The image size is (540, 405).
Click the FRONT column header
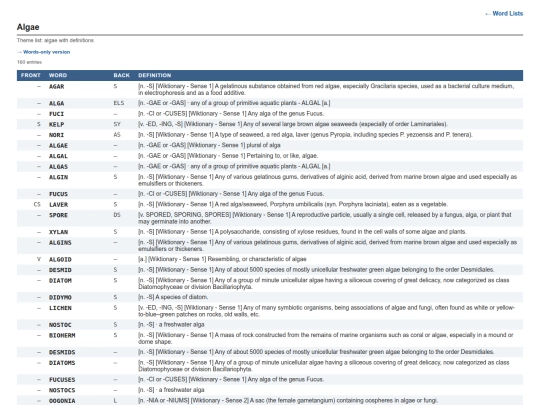(31, 75)
